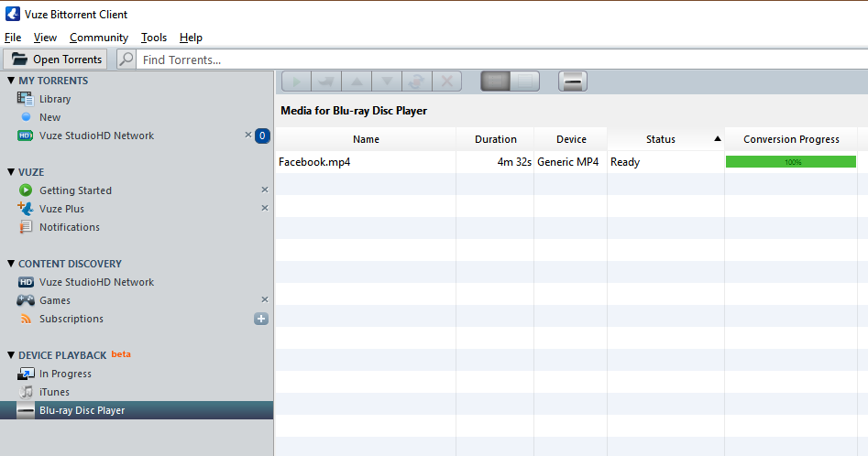This screenshot has height=456, width=868.
Task: Close Vuze StudioHD Network under My Torrents
Action: [x=248, y=135]
